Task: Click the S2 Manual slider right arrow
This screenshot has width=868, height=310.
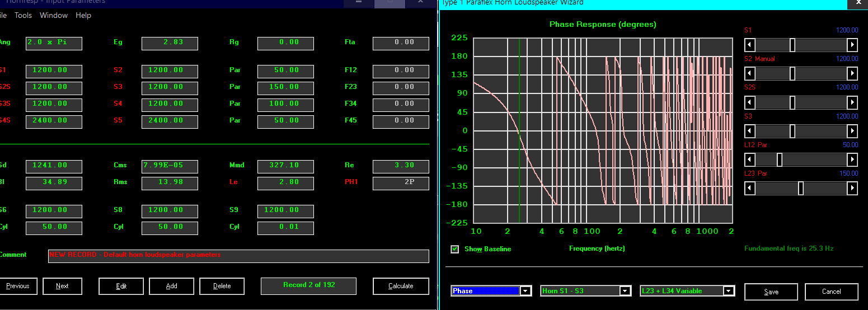Action: click(x=852, y=73)
